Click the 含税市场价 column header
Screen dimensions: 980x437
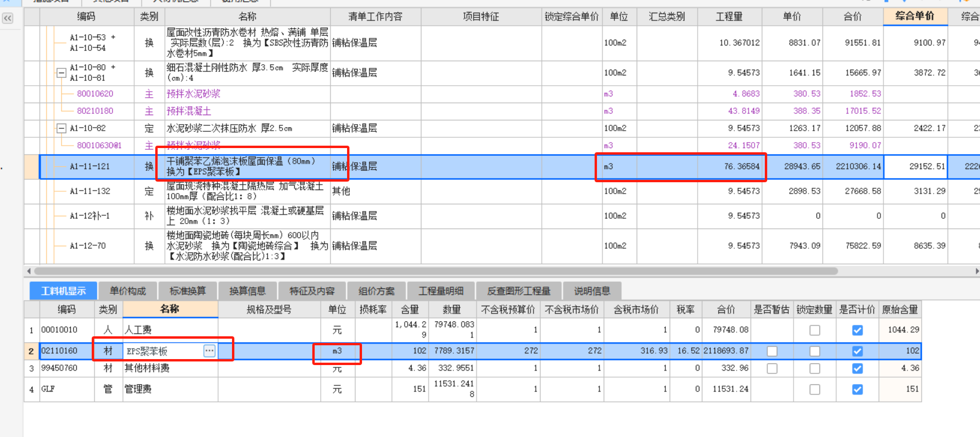[x=636, y=309]
